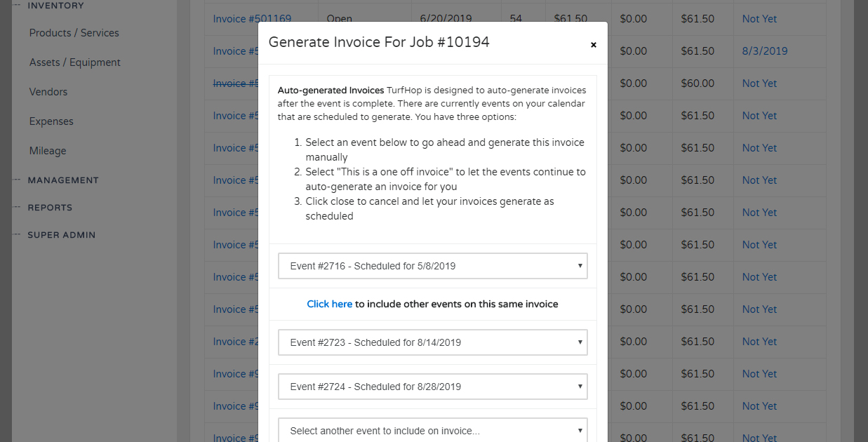
Task: Expand the REPORTS sidebar section
Action: point(49,207)
